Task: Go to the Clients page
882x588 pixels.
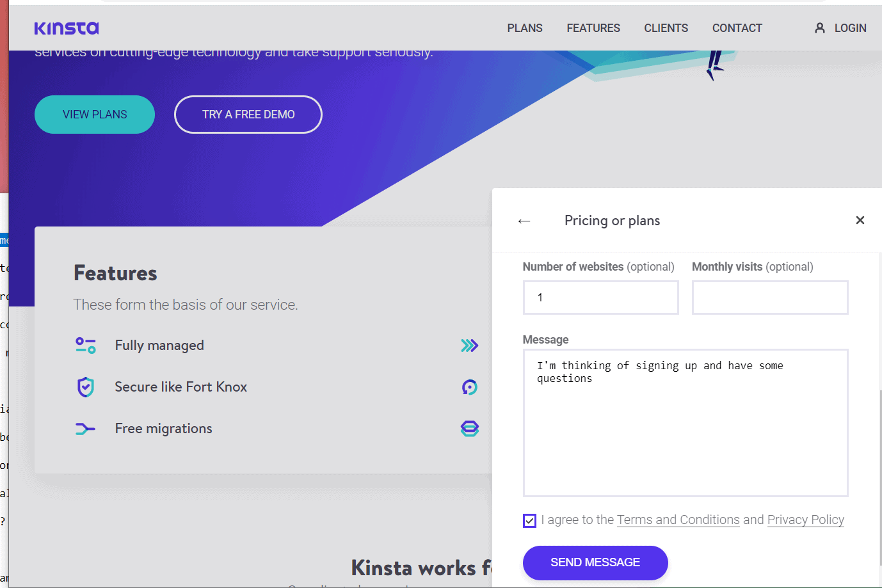Action: point(666,28)
